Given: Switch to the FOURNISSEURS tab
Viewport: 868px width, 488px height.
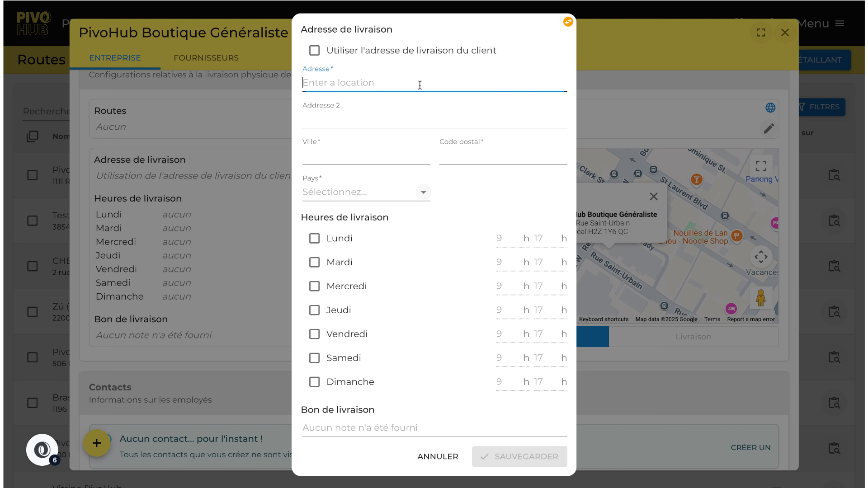Looking at the screenshot, I should (206, 58).
